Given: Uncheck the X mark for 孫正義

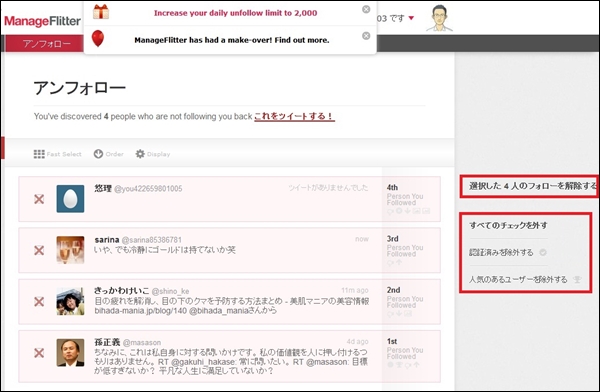Looking at the screenshot, I should (x=39, y=353).
